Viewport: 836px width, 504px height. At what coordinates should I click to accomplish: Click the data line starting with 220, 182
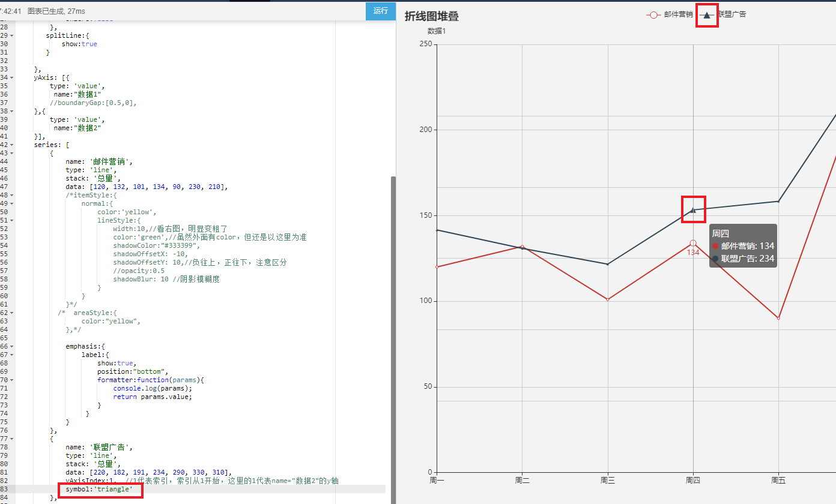click(x=148, y=472)
